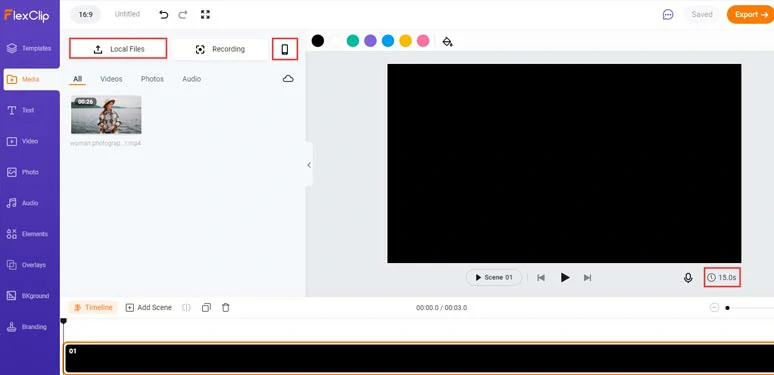Click the timeline playhead marker

pyautogui.click(x=63, y=321)
